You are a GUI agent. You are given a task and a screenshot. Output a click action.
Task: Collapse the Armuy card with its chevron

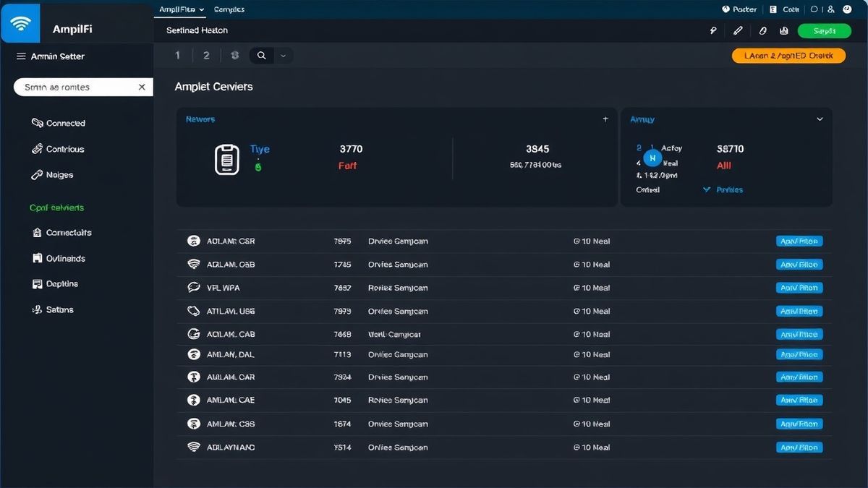coord(820,119)
